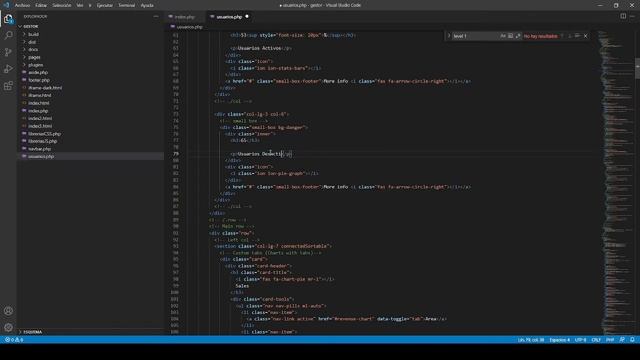This screenshot has height=360, width=640.
Task: Open the Archivo menu
Action: pos(23,5)
